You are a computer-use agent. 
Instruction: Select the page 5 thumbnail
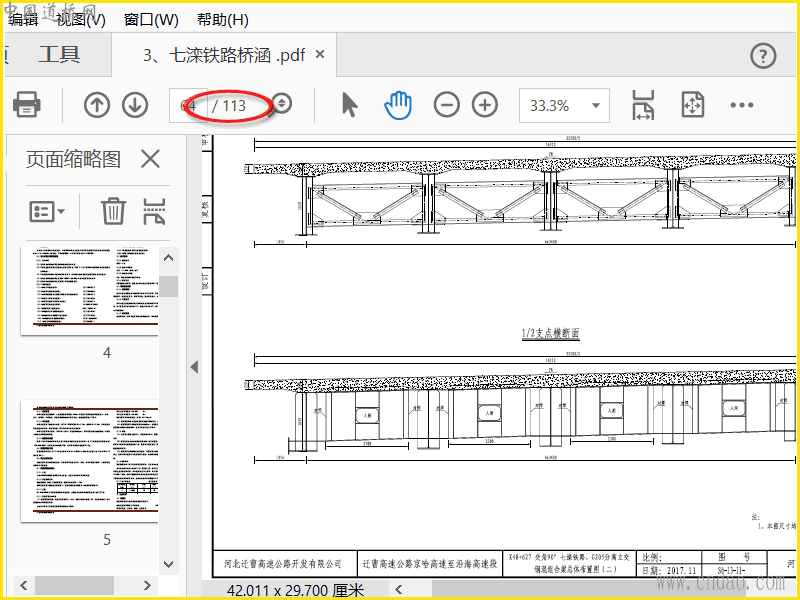89,461
